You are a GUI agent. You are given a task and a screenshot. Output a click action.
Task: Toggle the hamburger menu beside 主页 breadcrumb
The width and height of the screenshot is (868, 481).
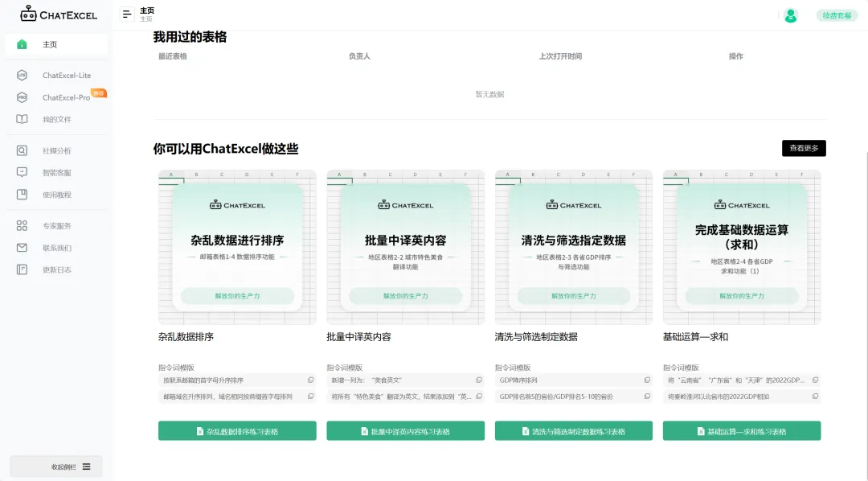coord(126,14)
